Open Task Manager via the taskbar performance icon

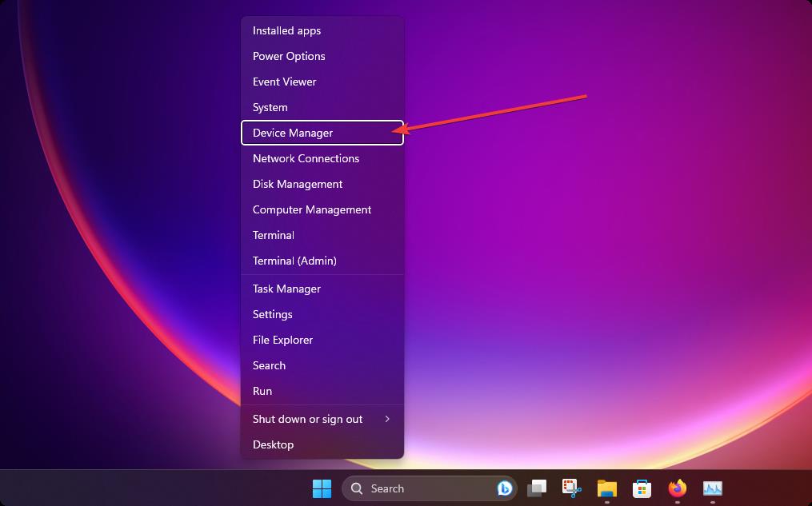pos(712,488)
